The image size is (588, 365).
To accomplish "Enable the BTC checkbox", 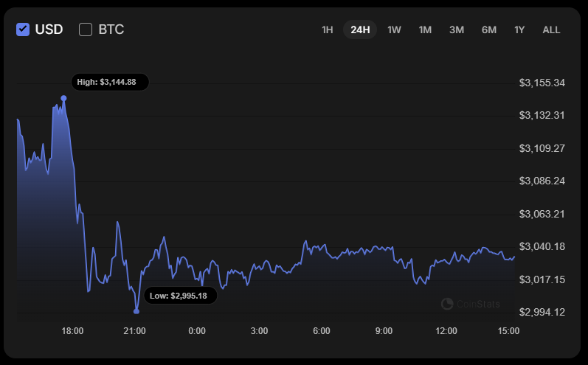I will 86,29.
